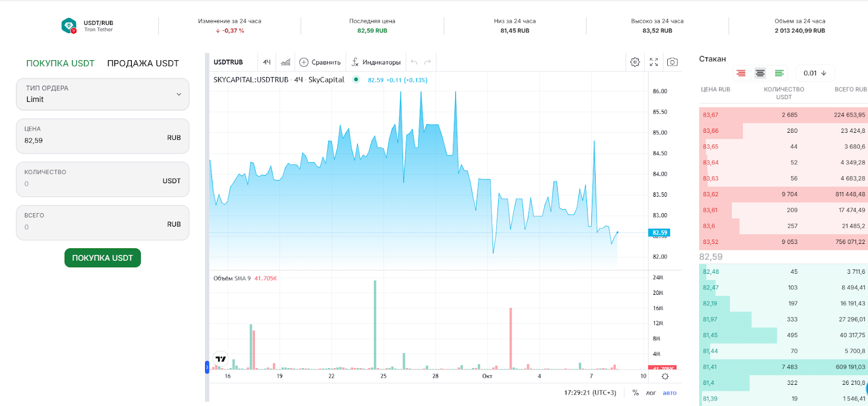Viewport: 868px width, 406px height.
Task: Toggle logarithmic scale on chart
Action: [x=651, y=393]
